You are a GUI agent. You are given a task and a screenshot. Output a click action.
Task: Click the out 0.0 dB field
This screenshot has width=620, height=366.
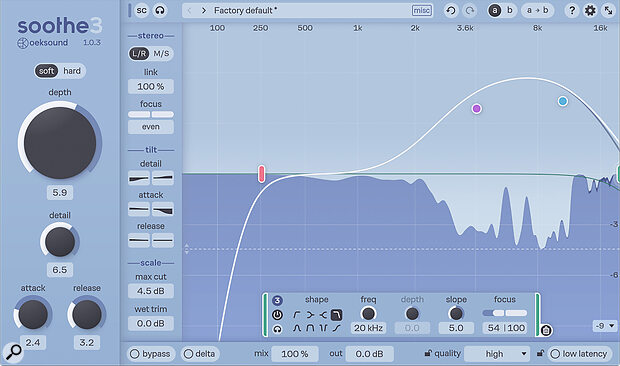(x=369, y=354)
